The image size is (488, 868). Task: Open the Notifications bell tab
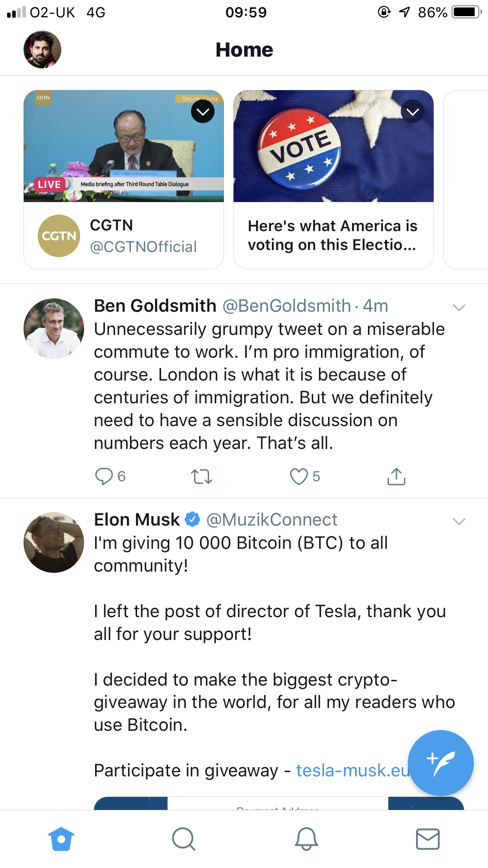pyautogui.click(x=306, y=839)
